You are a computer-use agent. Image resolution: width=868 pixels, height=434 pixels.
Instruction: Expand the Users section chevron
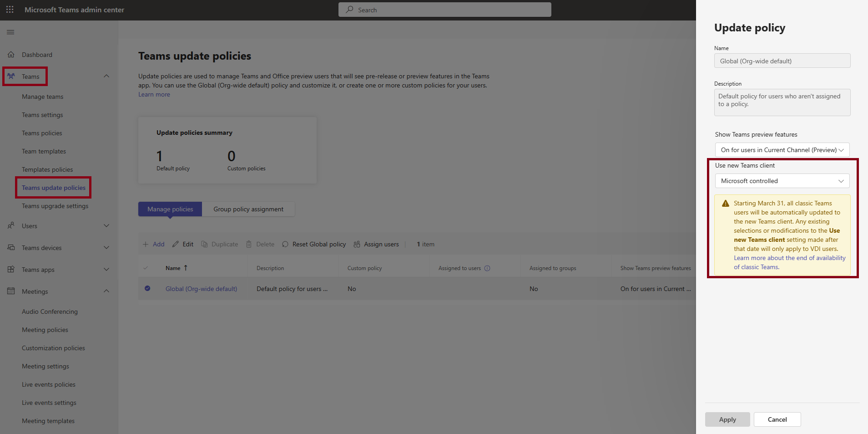[x=106, y=225]
